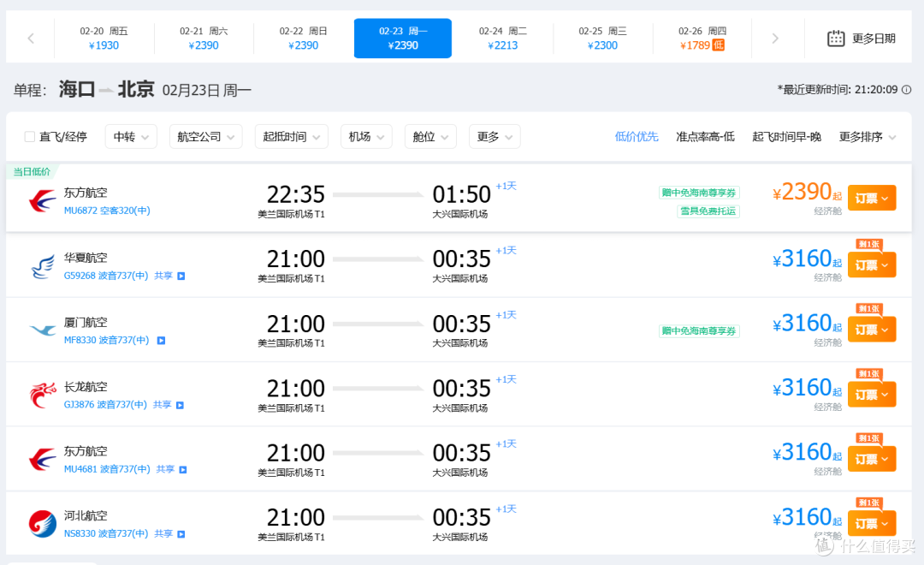Screen dimensions: 924x565
Task: Switch to 02-22 周日 date tab
Action: (303, 39)
